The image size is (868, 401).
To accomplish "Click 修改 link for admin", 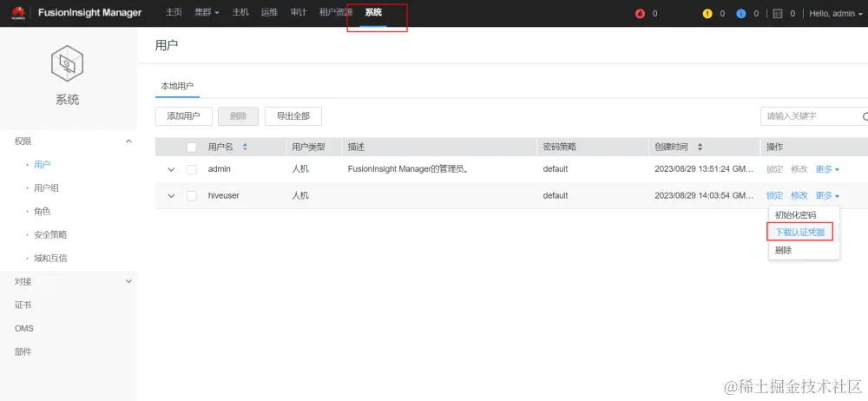I will (x=799, y=169).
